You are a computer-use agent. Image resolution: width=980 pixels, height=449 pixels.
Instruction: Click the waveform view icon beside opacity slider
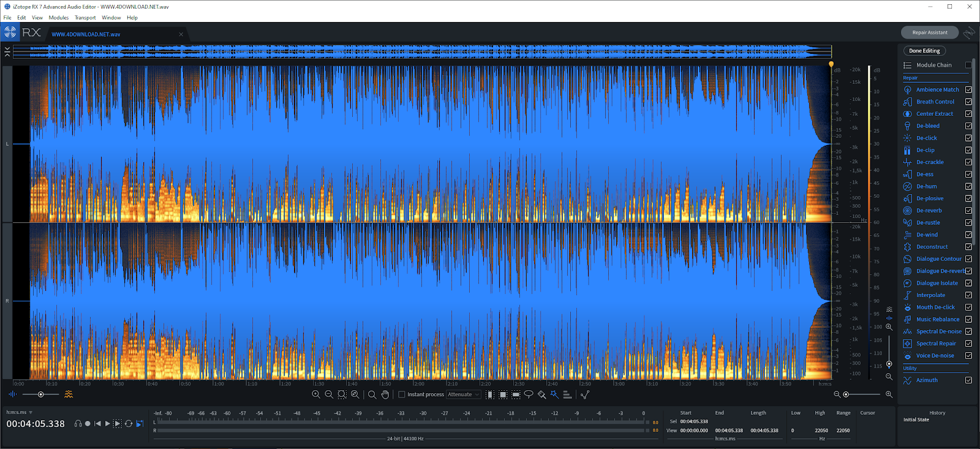coord(13,394)
